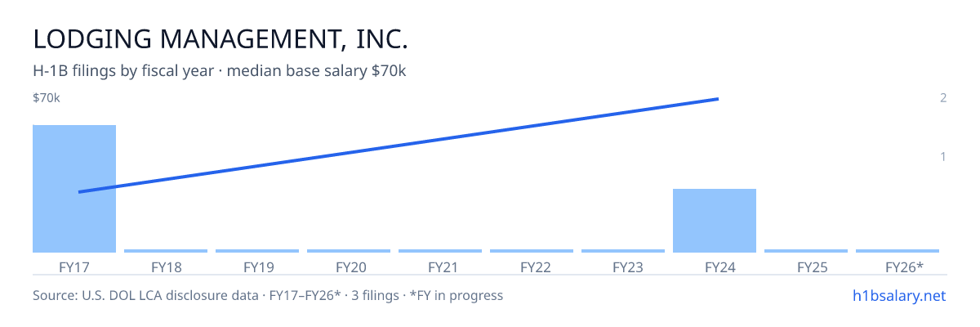Click the blue median salary trend line
980x327 pixels.
(398, 146)
